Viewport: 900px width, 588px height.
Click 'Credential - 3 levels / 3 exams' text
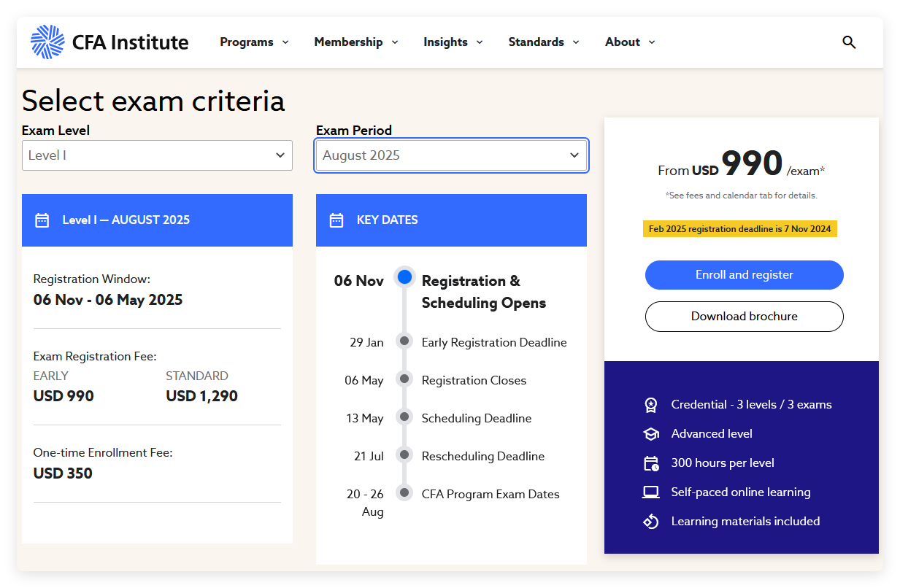tap(752, 405)
